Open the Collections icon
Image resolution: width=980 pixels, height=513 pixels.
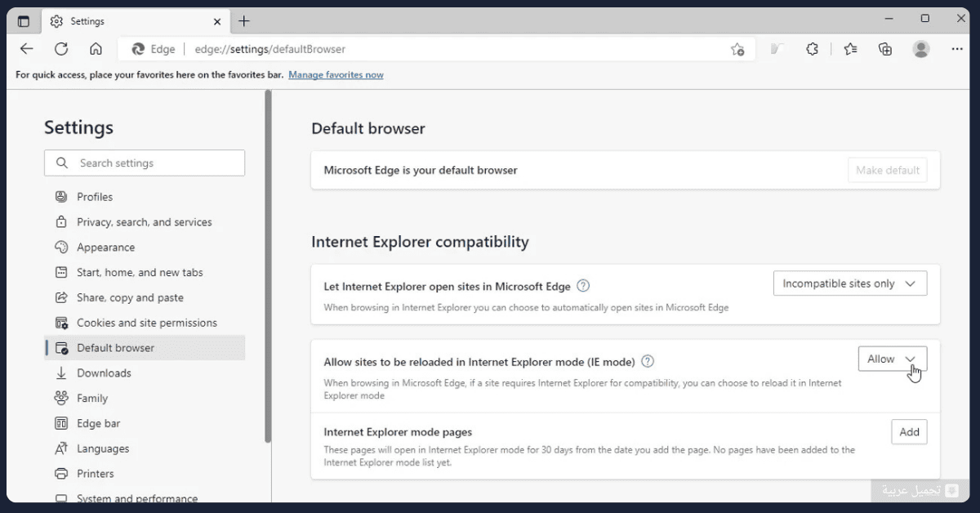[x=885, y=49]
